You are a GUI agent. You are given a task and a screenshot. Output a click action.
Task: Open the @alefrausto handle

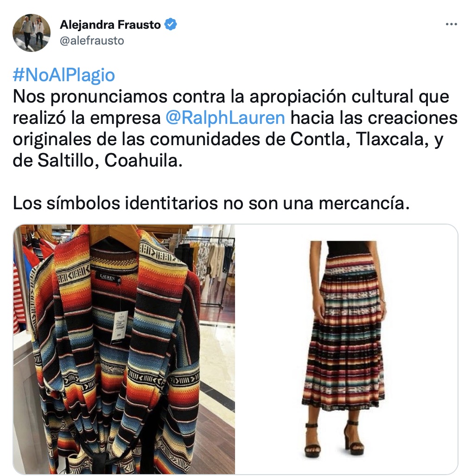92,41
